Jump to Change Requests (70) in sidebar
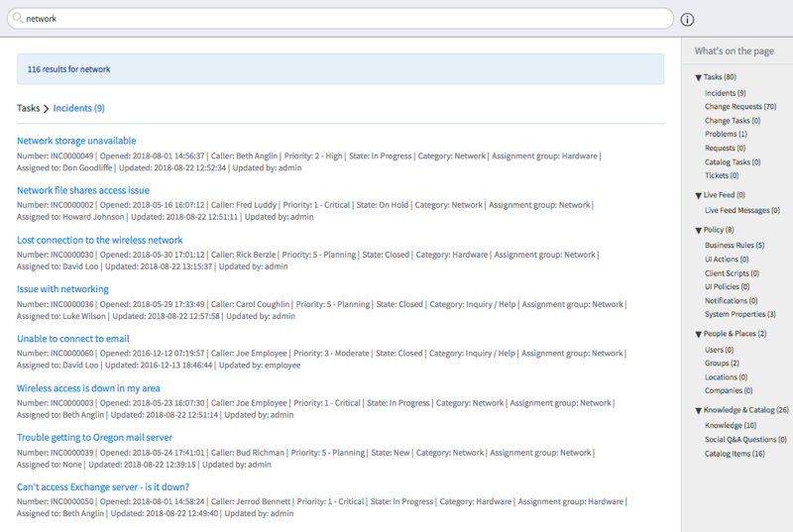The width and height of the screenshot is (793, 532). (x=740, y=107)
